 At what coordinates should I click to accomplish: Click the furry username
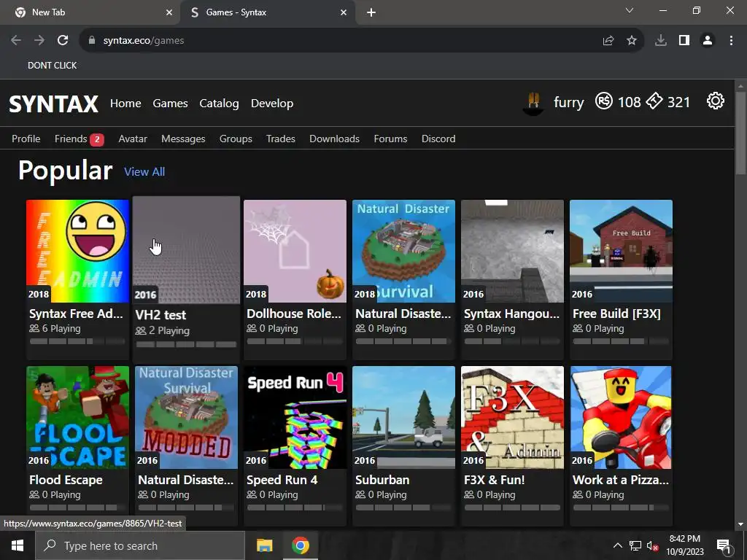click(569, 102)
